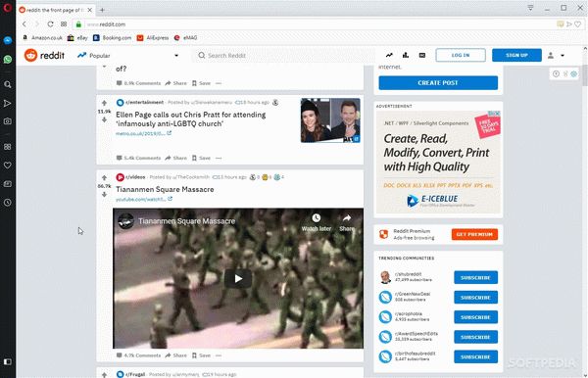Save the Ellen Page post

pyautogui.click(x=201, y=158)
